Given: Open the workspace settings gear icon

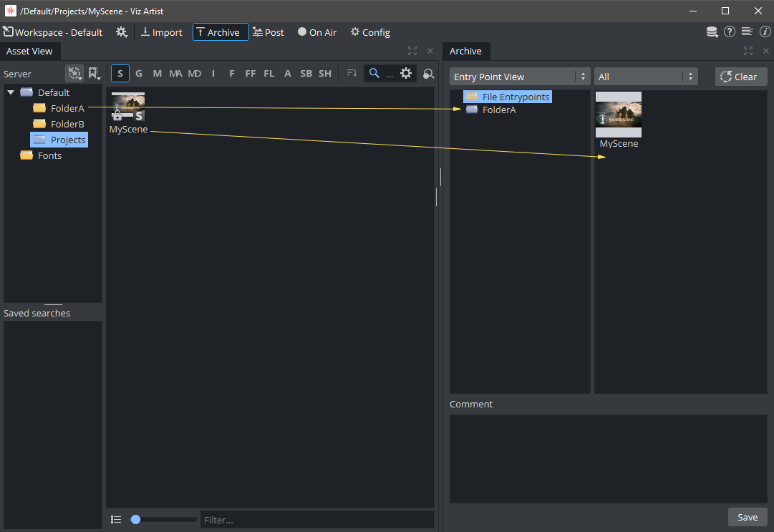Looking at the screenshot, I should [122, 32].
